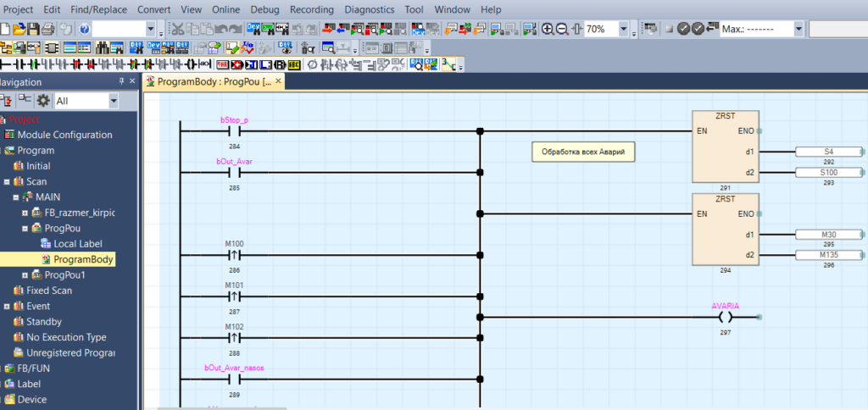Open the All filter dropdown in Navigation

tap(114, 101)
